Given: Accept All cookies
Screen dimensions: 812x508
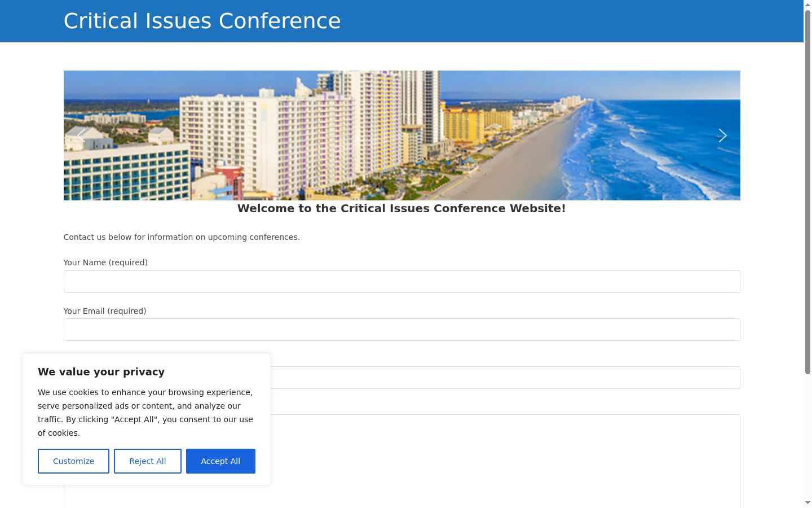Looking at the screenshot, I should click(220, 461).
